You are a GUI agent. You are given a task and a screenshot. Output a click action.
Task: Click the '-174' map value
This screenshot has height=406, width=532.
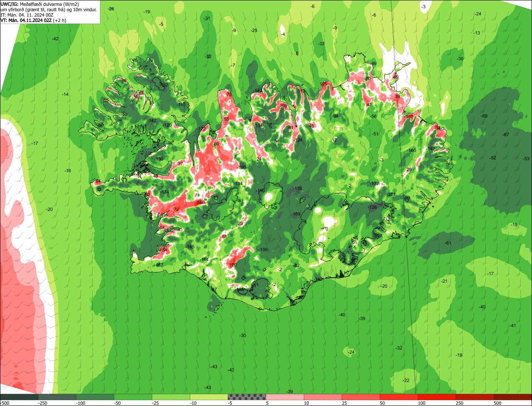coord(165,192)
